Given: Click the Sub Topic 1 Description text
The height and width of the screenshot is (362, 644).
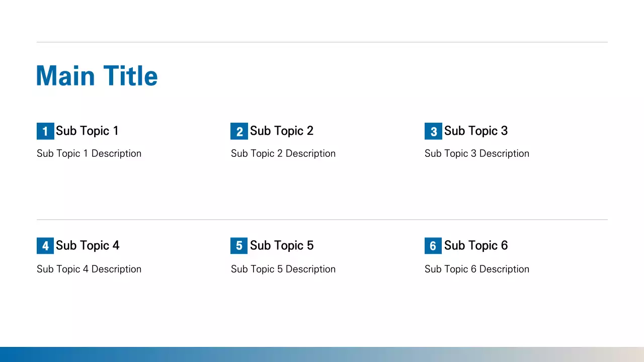Looking at the screenshot, I should 89,154.
